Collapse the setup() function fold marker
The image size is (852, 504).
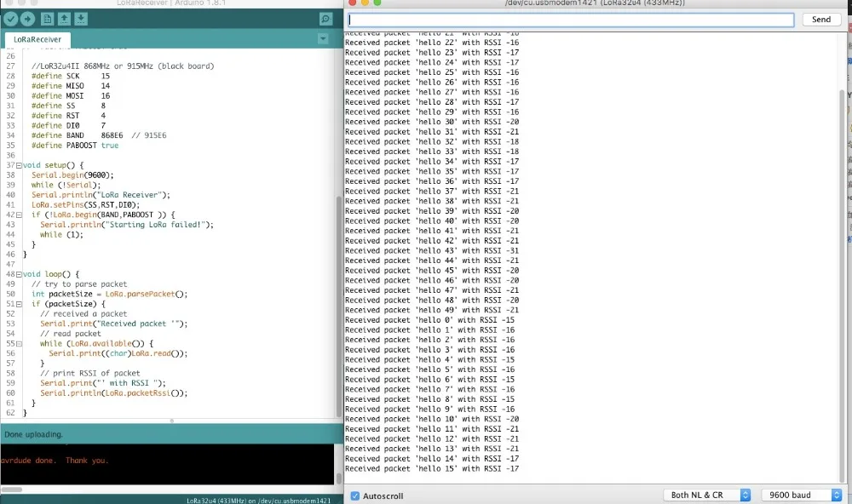click(x=19, y=165)
